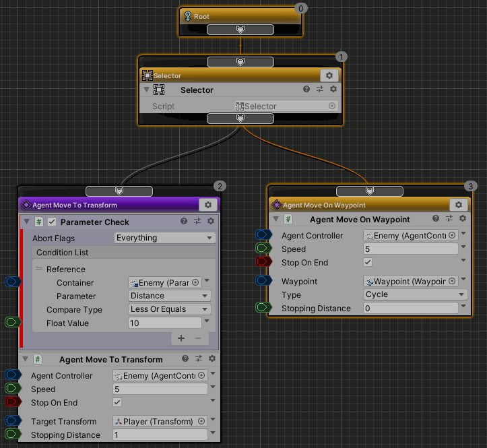Click blue port beside Target Transform

click(x=13, y=420)
